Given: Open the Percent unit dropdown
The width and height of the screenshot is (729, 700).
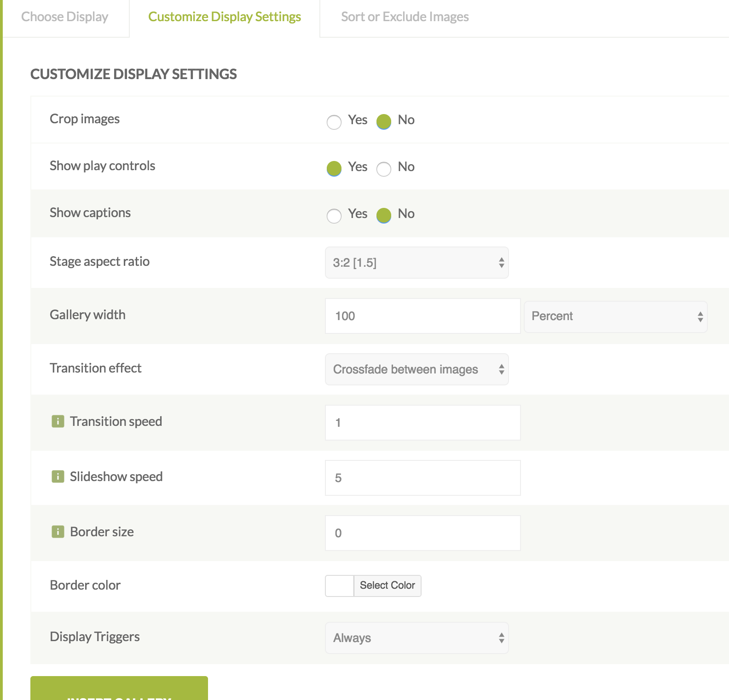Looking at the screenshot, I should (616, 317).
